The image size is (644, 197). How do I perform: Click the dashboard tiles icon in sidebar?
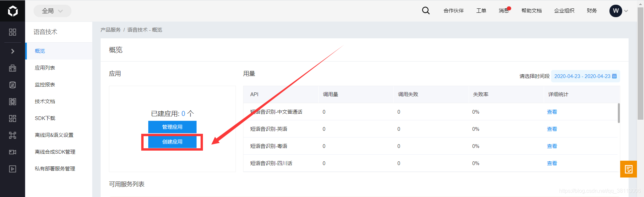[x=12, y=118]
